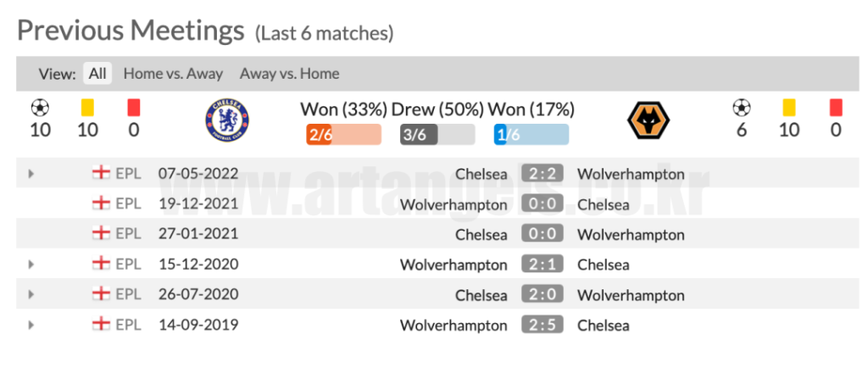Screen dimensions: 868x385
Task: Click Wolverhampton's yellow card icon
Action: 789,107
